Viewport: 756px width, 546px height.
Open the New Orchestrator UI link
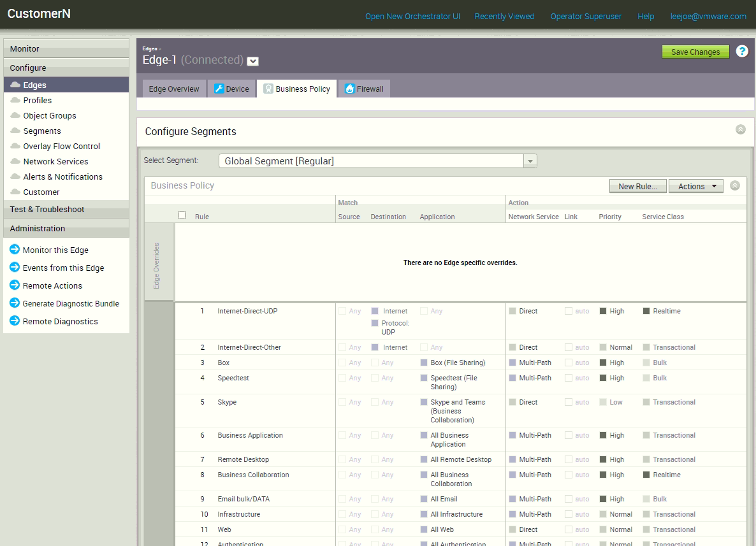(x=412, y=17)
